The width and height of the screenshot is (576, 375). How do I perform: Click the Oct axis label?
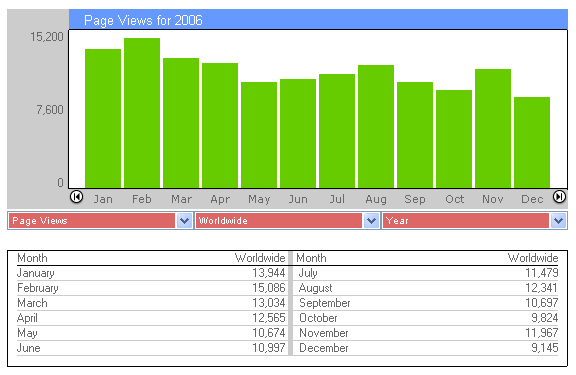point(455,199)
